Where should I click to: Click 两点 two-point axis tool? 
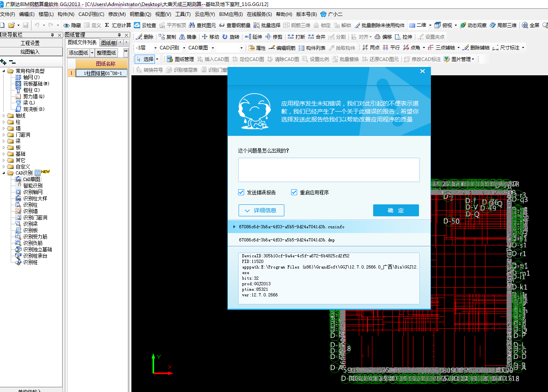click(371, 47)
